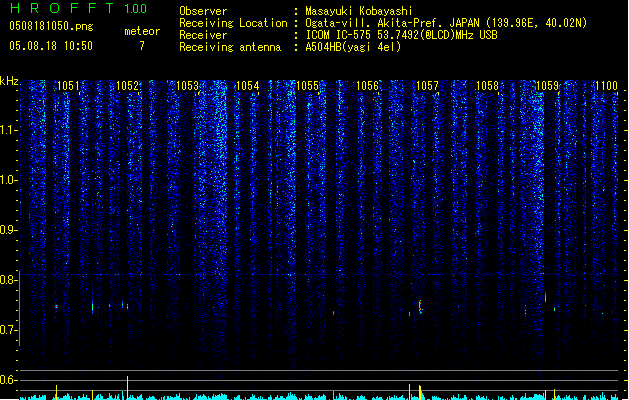629x400 pixels.
Task: Click the meteor label above the count
Action: click(x=142, y=31)
